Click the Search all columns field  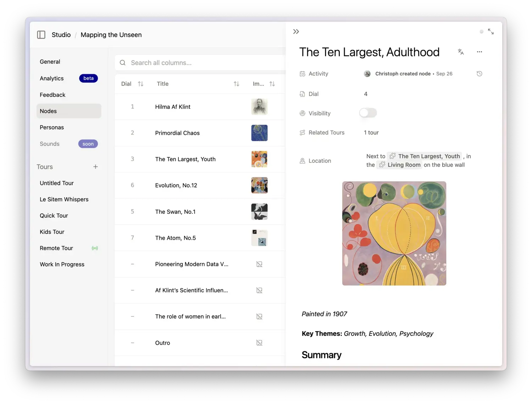point(177,62)
